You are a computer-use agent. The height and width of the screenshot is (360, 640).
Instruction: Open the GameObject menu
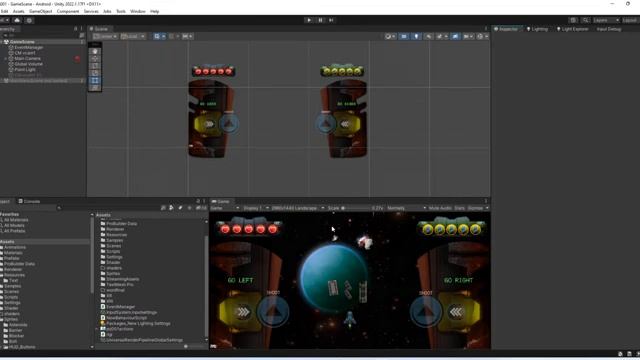(40, 11)
